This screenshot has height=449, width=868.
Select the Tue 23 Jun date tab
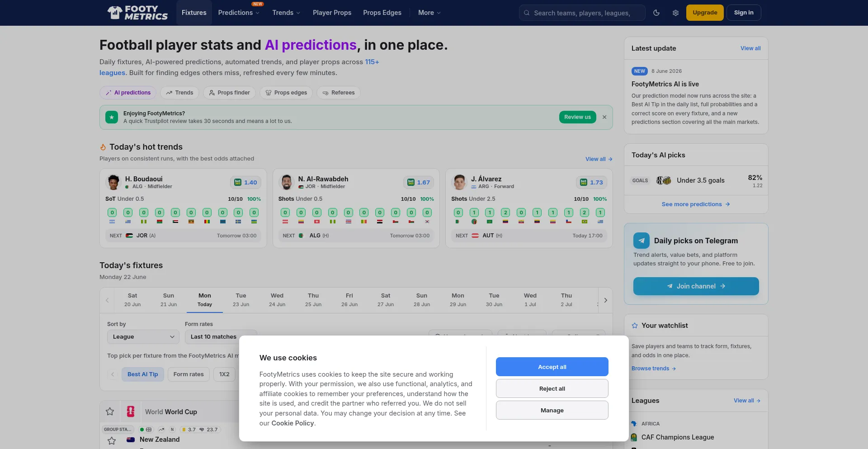tap(241, 300)
